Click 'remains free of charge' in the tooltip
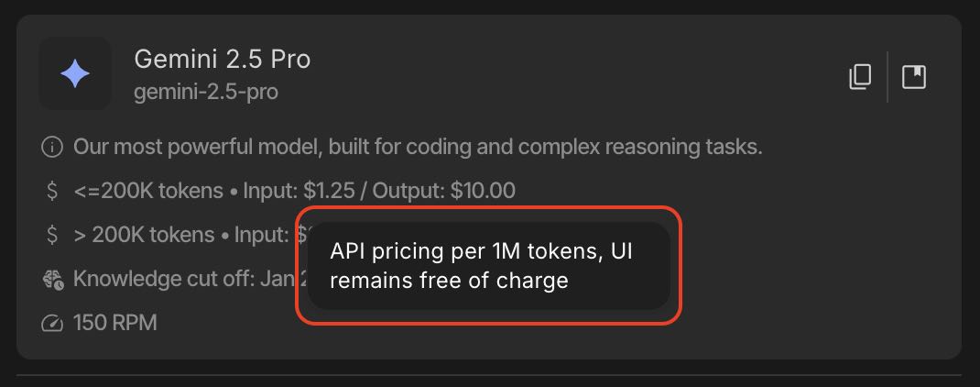 tap(450, 281)
